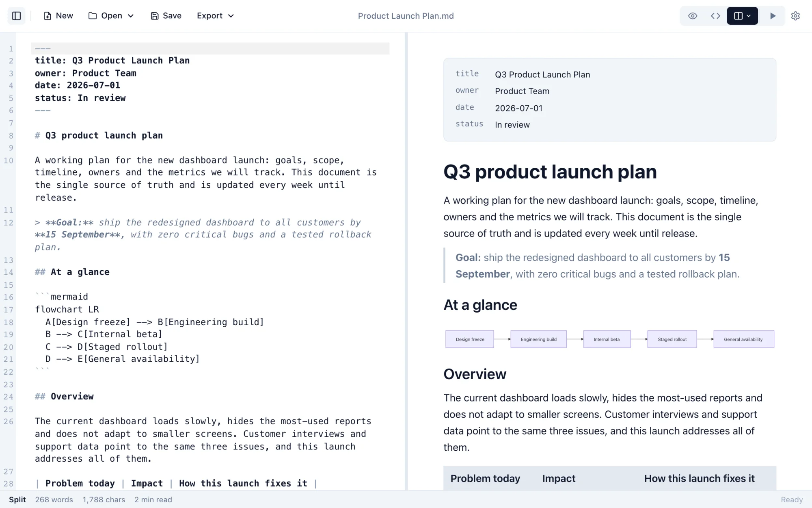This screenshot has height=508, width=812.
Task: Click the Design freeze flowchart node
Action: (470, 339)
